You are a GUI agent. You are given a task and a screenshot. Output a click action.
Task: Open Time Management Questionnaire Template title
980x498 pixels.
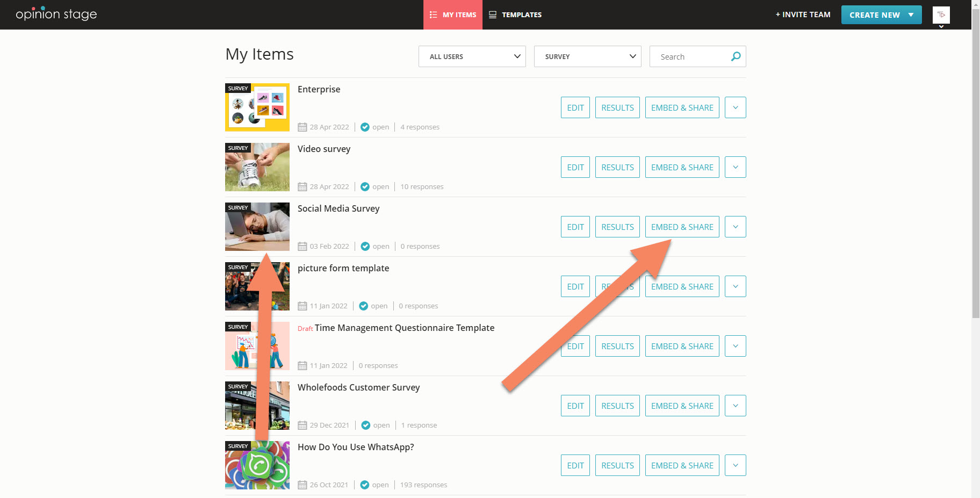click(405, 328)
